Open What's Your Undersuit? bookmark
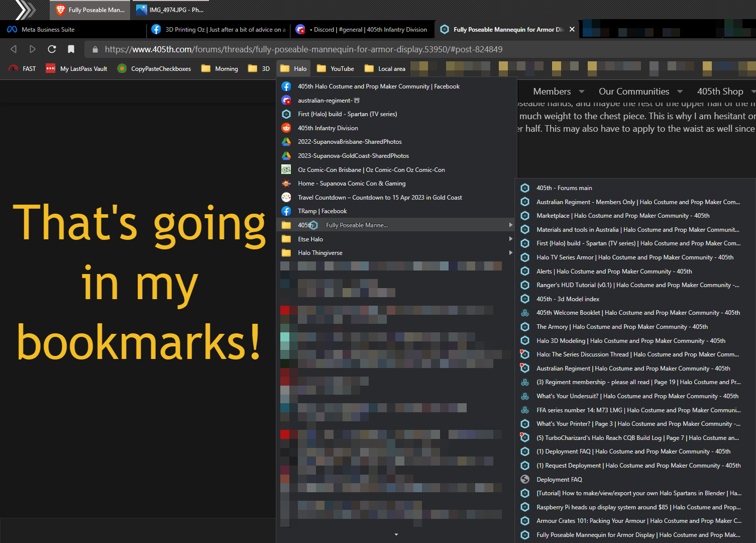 [635, 396]
